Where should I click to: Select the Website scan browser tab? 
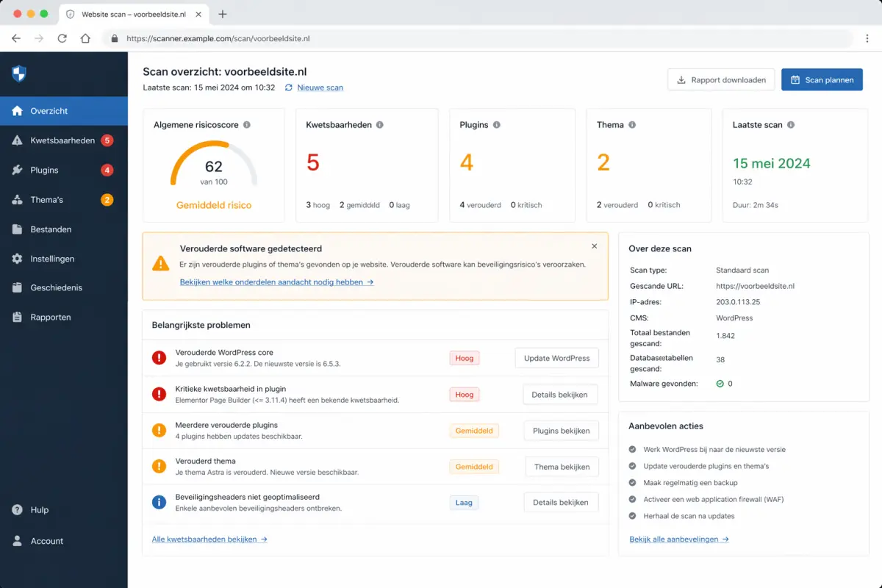[x=132, y=14]
